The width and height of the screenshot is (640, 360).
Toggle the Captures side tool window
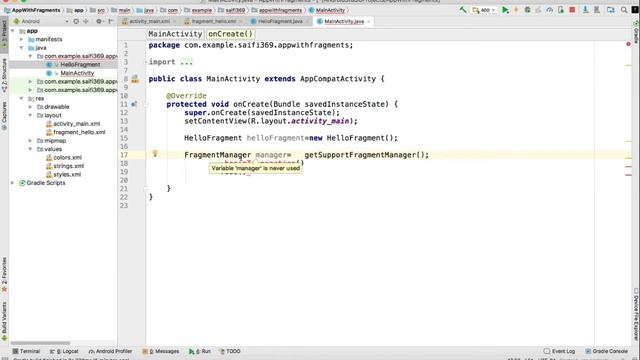pos(4,116)
